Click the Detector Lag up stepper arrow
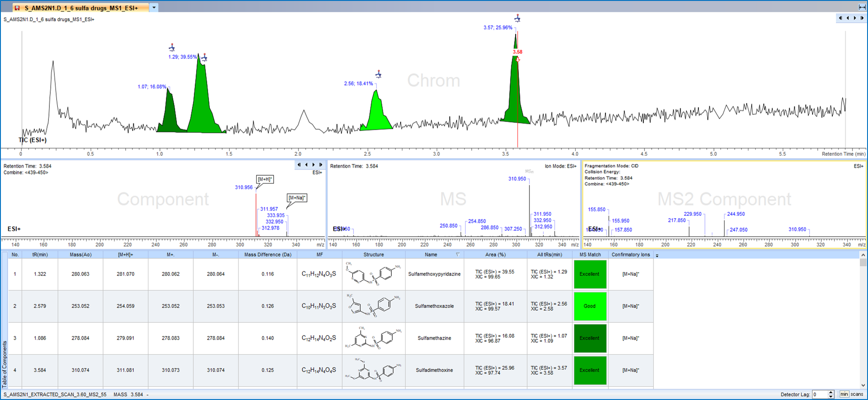The height and width of the screenshot is (400, 868). pyautogui.click(x=831, y=392)
